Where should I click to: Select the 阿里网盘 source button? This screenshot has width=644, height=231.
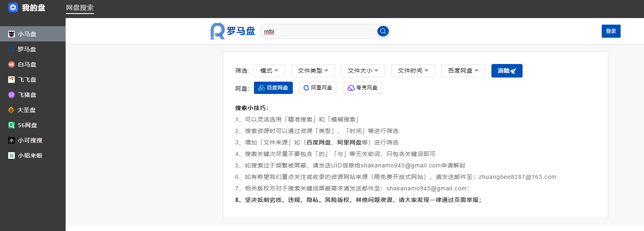[318, 88]
